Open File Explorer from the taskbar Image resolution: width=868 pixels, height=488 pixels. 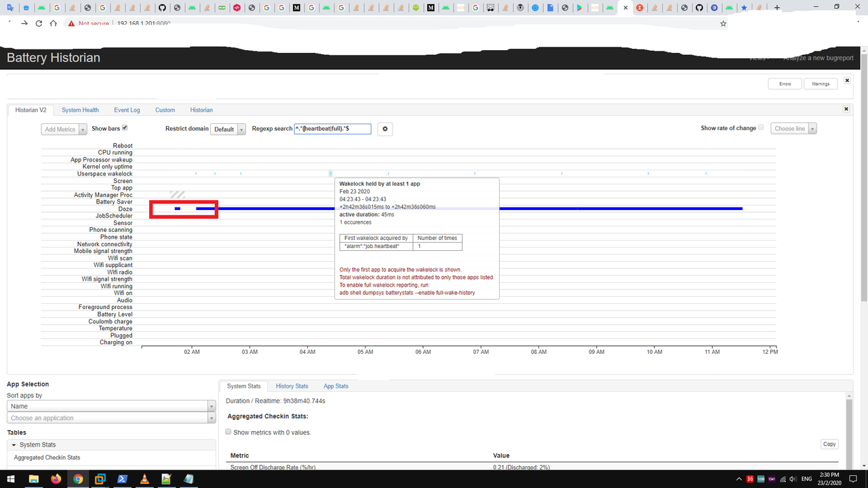[x=33, y=479]
